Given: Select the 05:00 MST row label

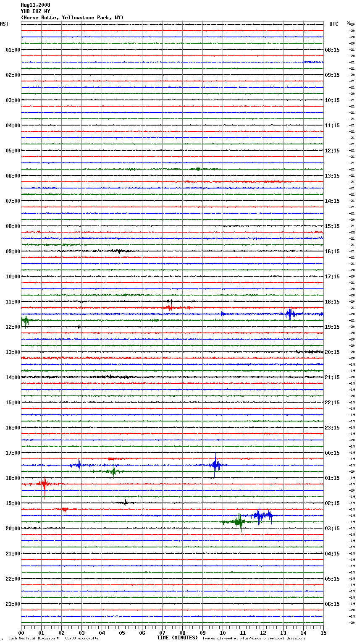Looking at the screenshot, I should [13, 151].
